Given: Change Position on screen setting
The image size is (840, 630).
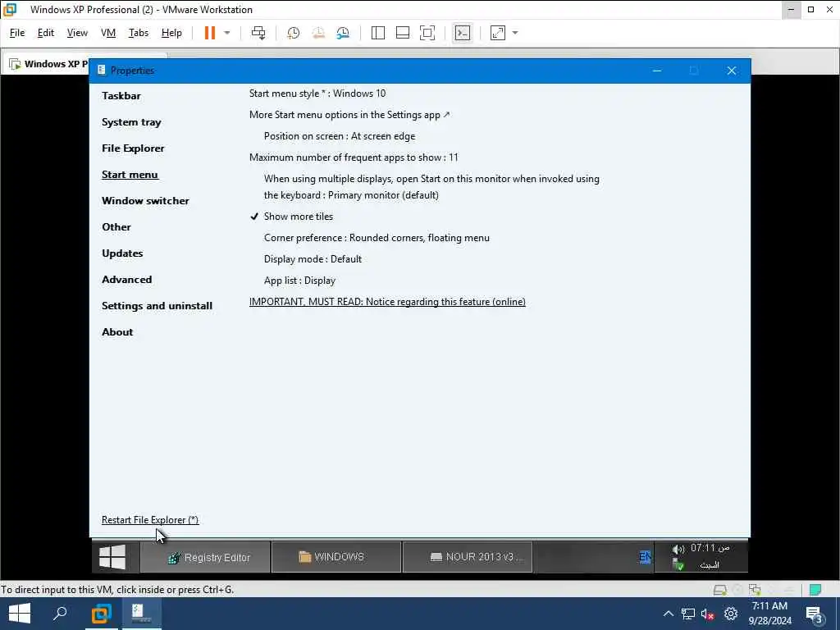Looking at the screenshot, I should pyautogui.click(x=340, y=136).
